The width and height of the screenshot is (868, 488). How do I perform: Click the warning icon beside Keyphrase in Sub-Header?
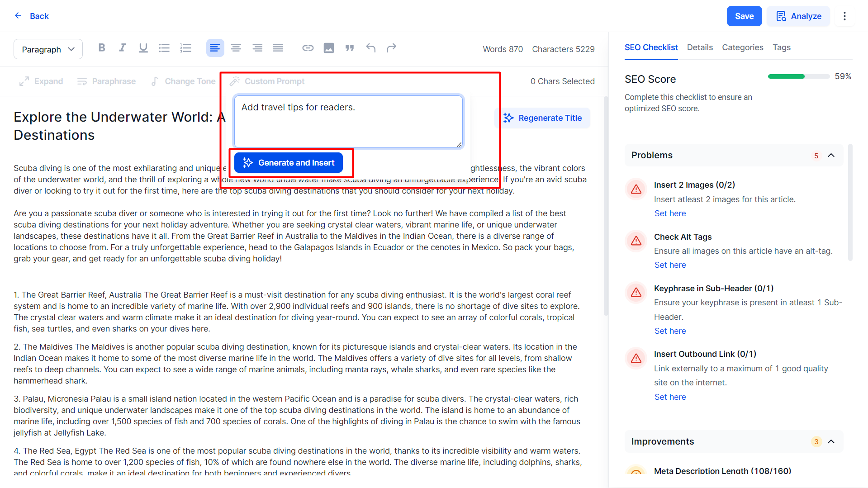pos(636,293)
